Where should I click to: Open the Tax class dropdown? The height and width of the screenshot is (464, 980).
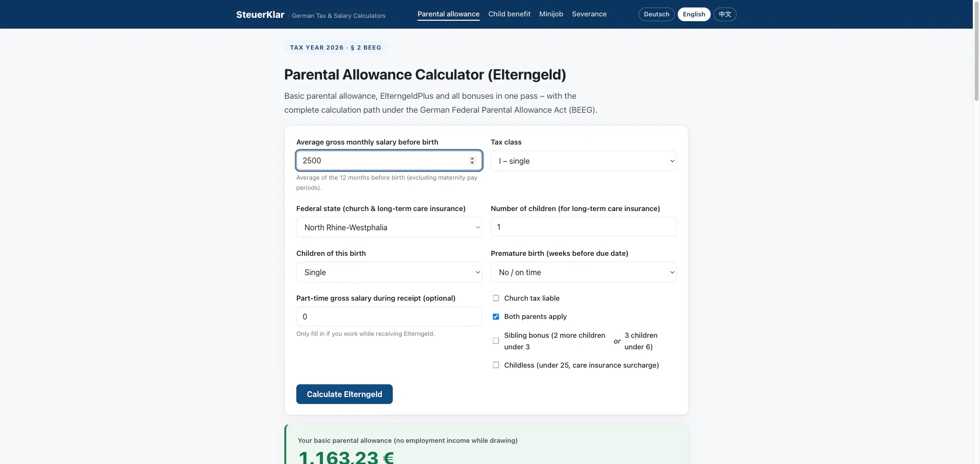(x=583, y=161)
